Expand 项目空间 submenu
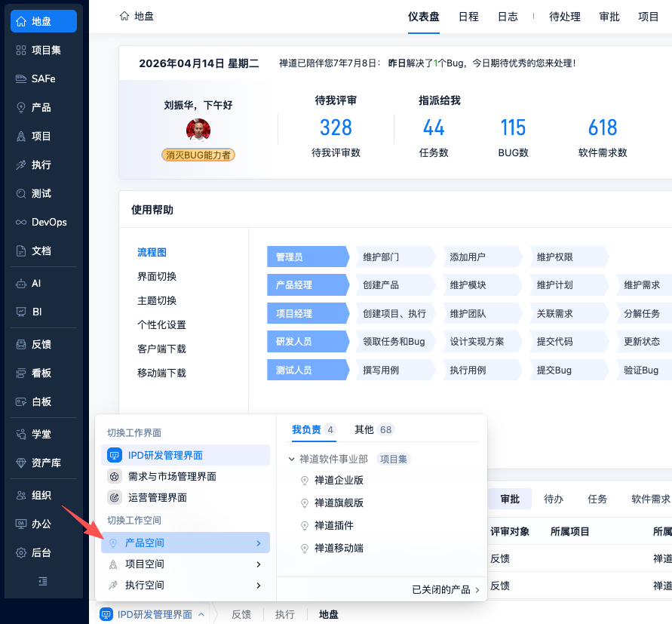Image resolution: width=672 pixels, height=624 pixels. pyautogui.click(x=186, y=564)
